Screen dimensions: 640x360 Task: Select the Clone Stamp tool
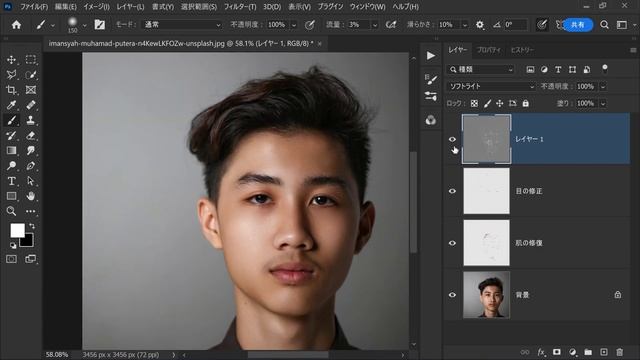(31, 120)
